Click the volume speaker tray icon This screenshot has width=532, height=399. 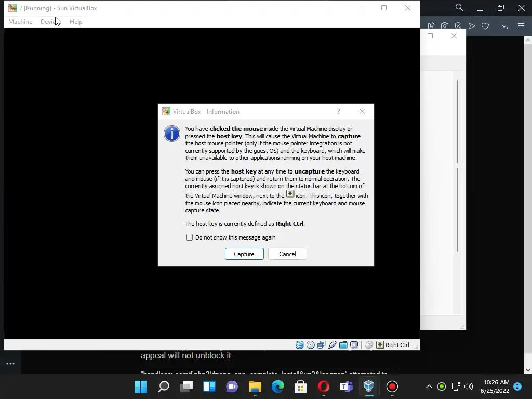[x=468, y=387]
